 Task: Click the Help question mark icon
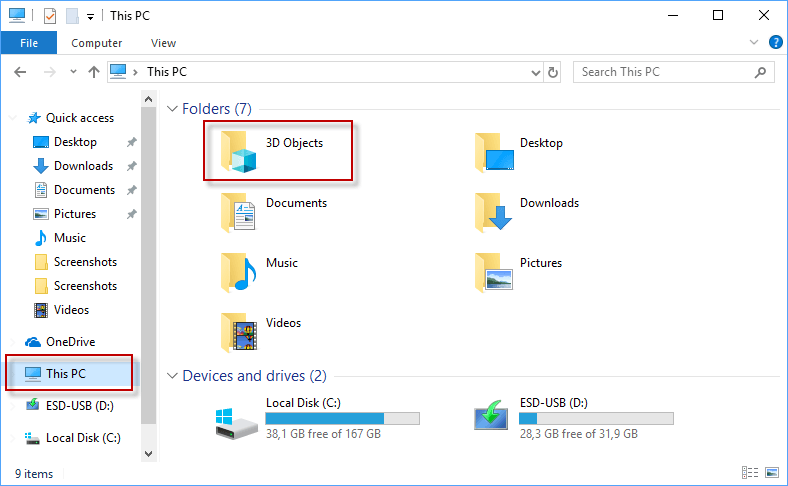coord(775,43)
